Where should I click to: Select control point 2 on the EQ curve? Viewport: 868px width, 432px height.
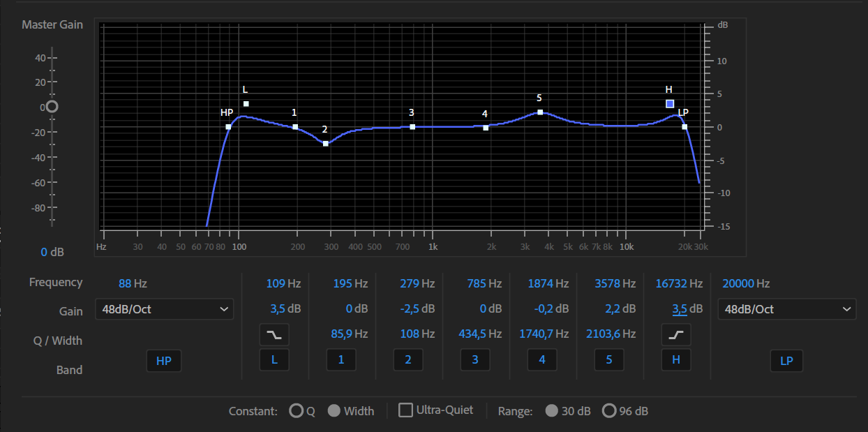(326, 143)
